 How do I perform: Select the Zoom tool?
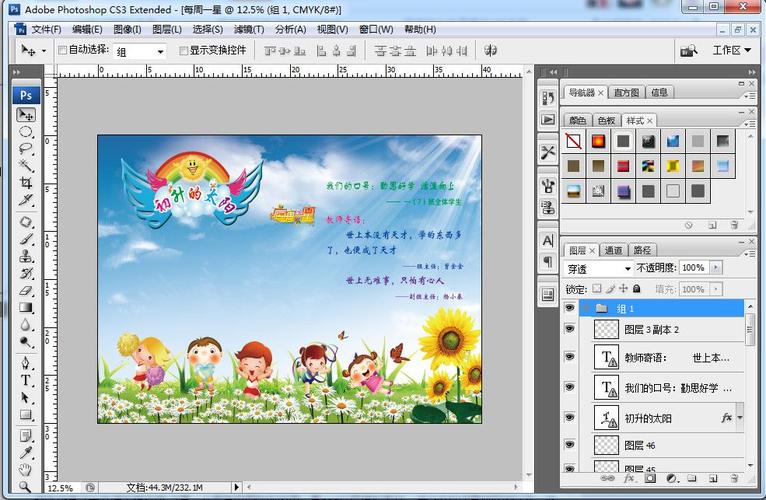(x=26, y=486)
